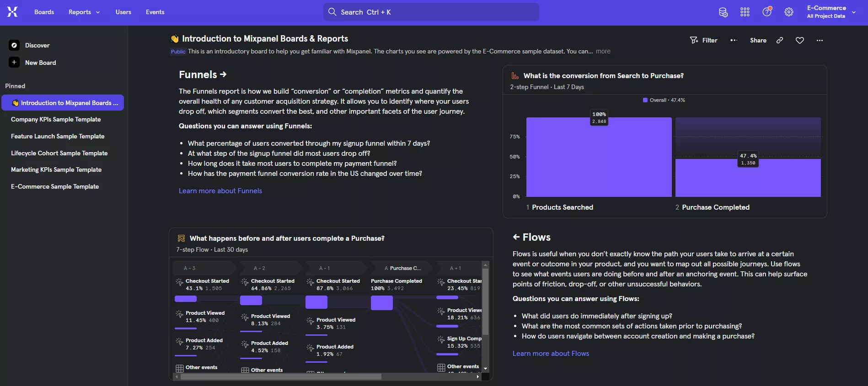Open Lifecycle Cohort Sample Template
Image resolution: width=868 pixels, height=386 pixels.
pyautogui.click(x=59, y=153)
